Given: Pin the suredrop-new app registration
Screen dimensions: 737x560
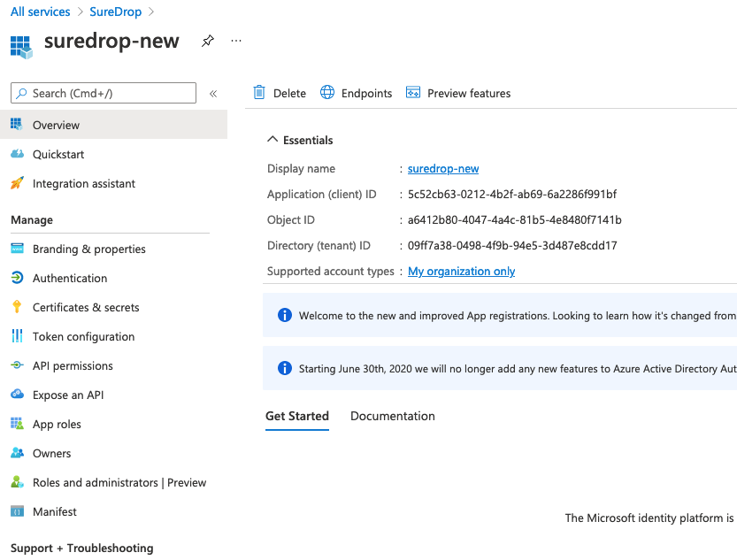Looking at the screenshot, I should click(208, 41).
